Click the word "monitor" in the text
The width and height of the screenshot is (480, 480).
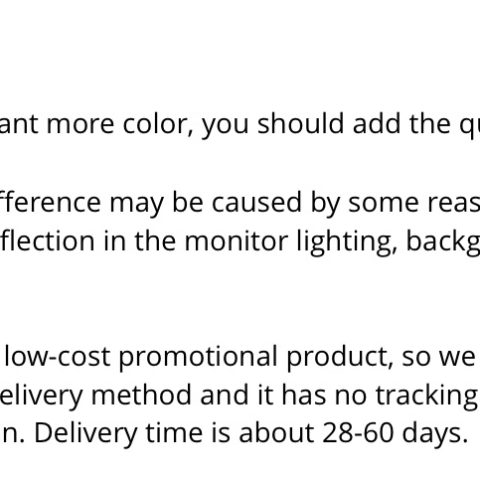tap(236, 241)
